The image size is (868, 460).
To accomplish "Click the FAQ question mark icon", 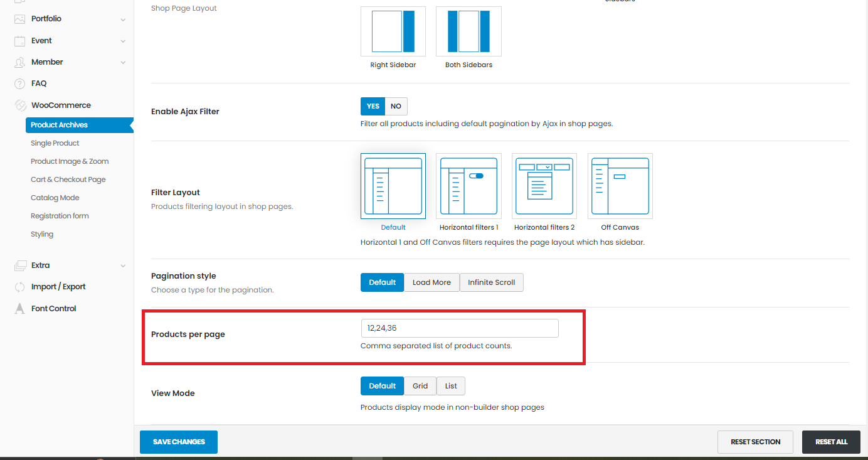I will (x=20, y=83).
